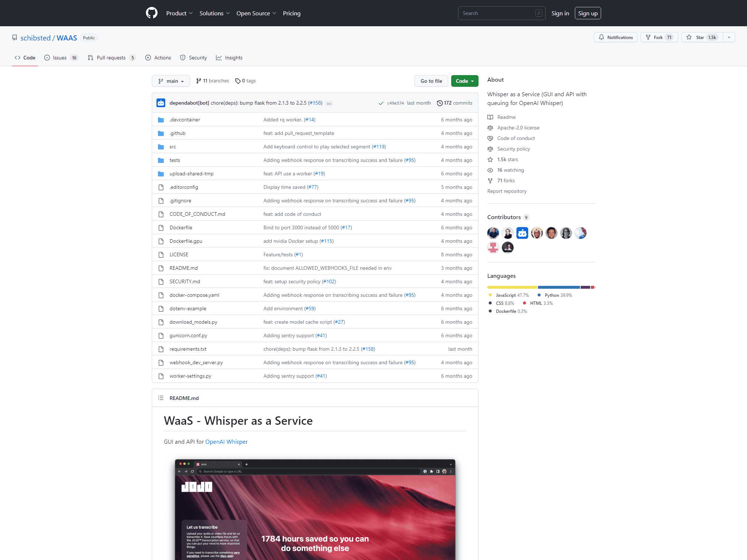Click the Apache-2.0 license scale icon
The image size is (747, 560).
point(490,128)
